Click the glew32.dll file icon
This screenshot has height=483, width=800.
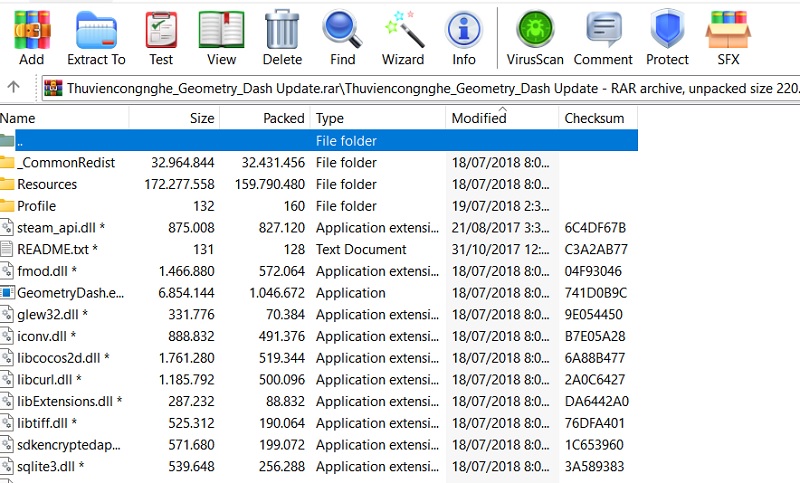pos(7,314)
